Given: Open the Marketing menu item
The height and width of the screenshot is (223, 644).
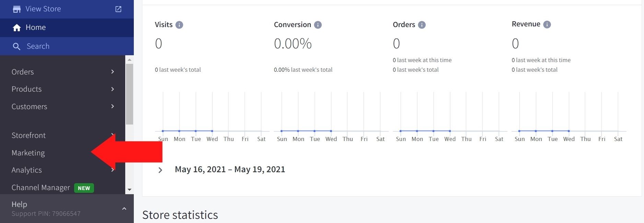Looking at the screenshot, I should [28, 153].
